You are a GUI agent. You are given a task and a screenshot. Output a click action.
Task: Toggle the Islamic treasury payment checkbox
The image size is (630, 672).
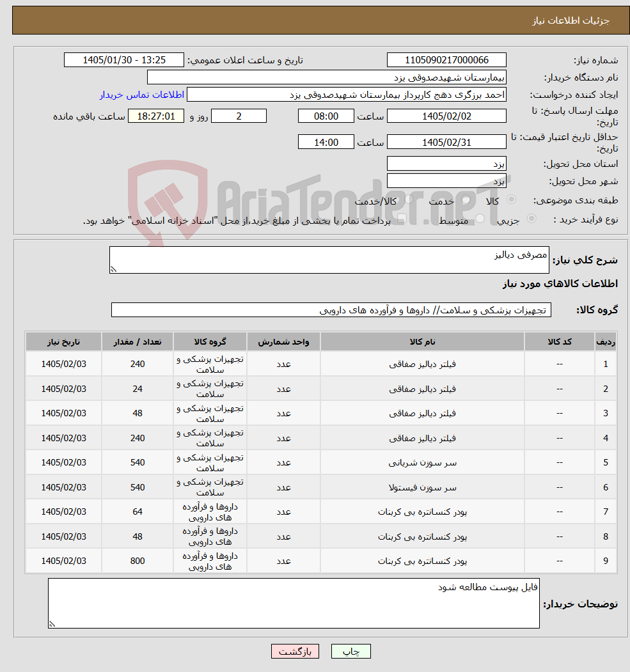(x=402, y=219)
